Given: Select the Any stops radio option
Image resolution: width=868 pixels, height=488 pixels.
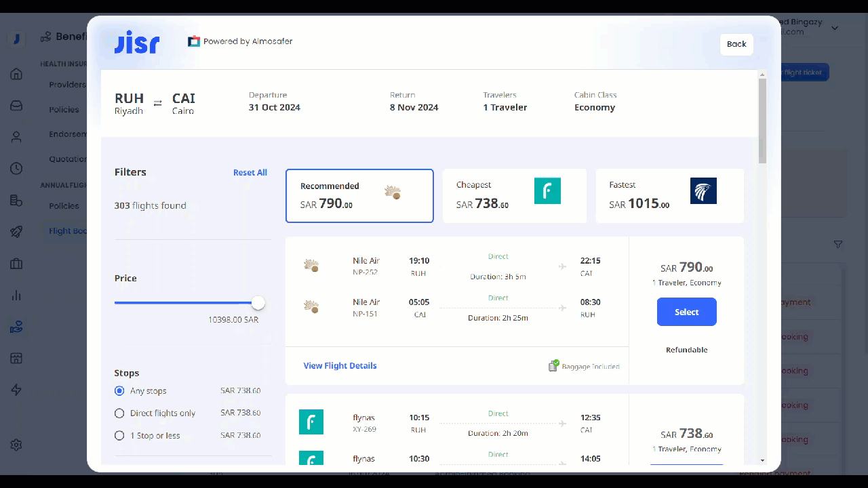Looking at the screenshot, I should tap(120, 391).
